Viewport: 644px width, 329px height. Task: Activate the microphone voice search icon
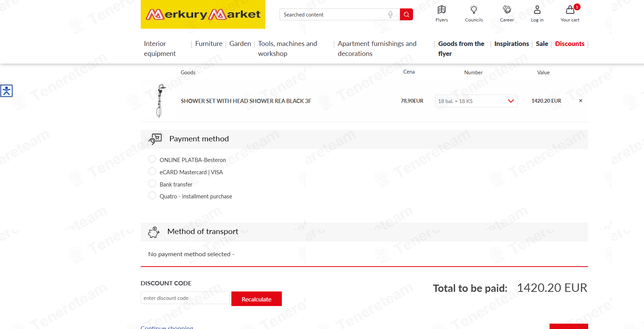(x=390, y=15)
